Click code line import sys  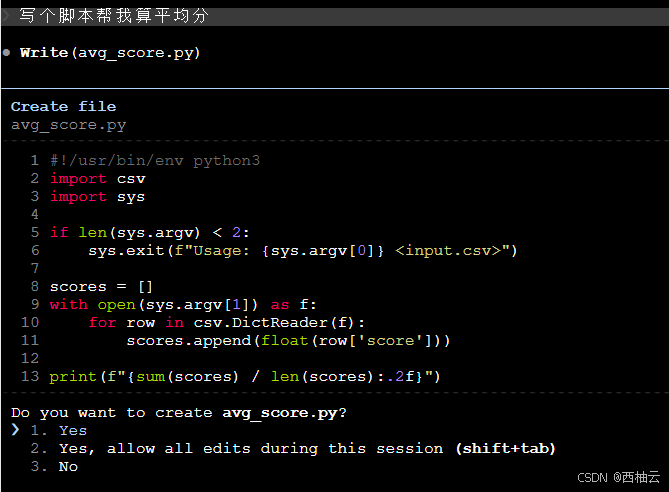point(98,197)
